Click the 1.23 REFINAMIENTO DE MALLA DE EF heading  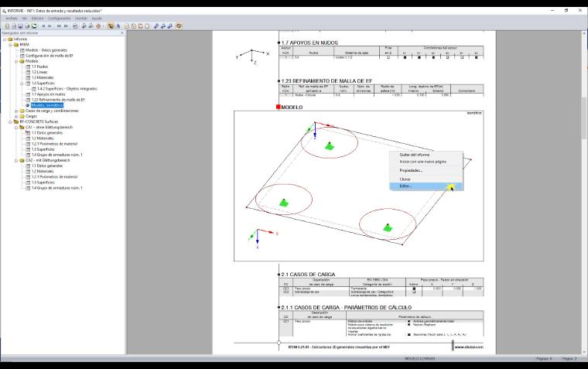point(326,80)
